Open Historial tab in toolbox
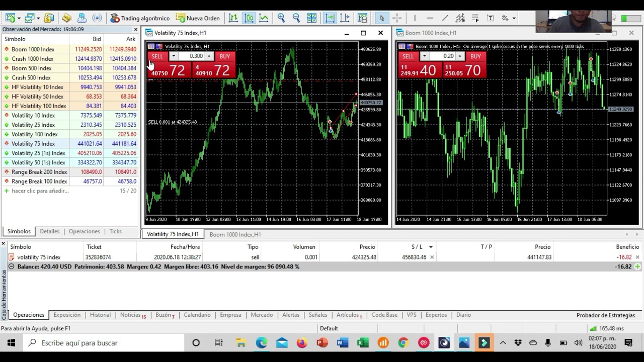The image size is (644, 362). (100, 315)
